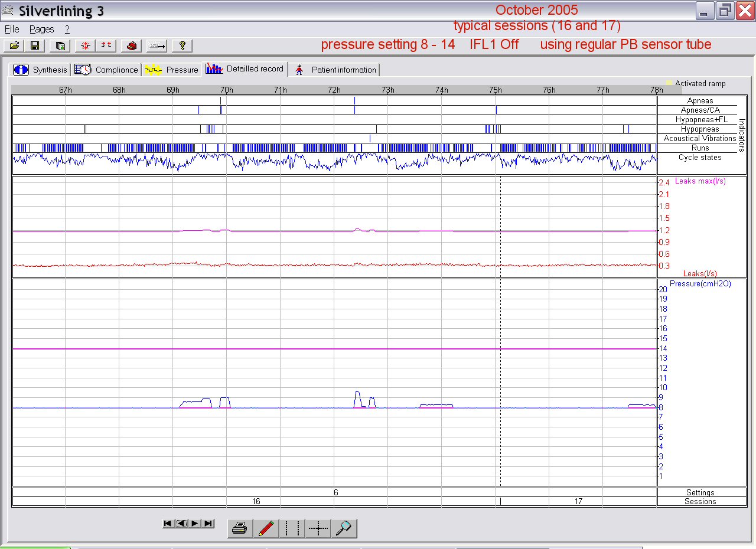Click session 17 in the Sessions row
The height and width of the screenshot is (549, 756).
pyautogui.click(x=578, y=501)
